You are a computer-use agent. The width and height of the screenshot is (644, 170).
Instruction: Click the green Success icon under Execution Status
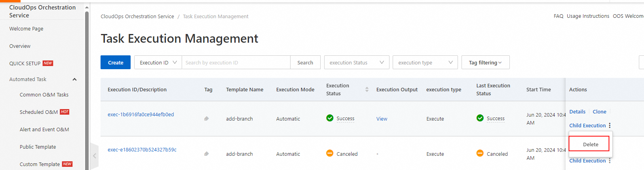point(330,118)
